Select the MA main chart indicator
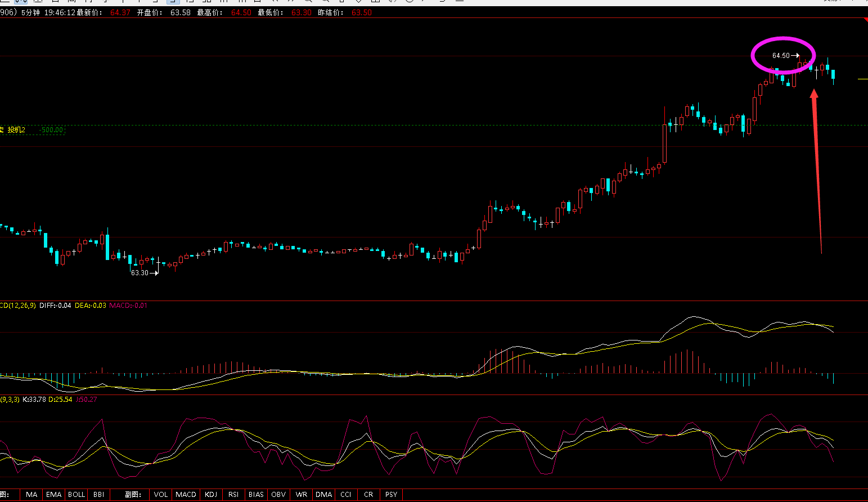The image size is (868, 502). [x=32, y=495]
